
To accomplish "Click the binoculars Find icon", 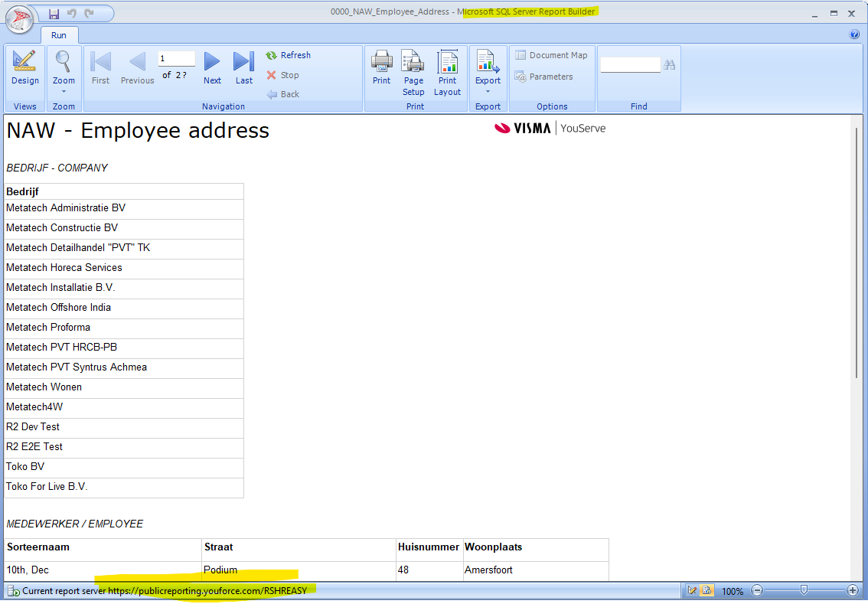I will click(x=669, y=65).
